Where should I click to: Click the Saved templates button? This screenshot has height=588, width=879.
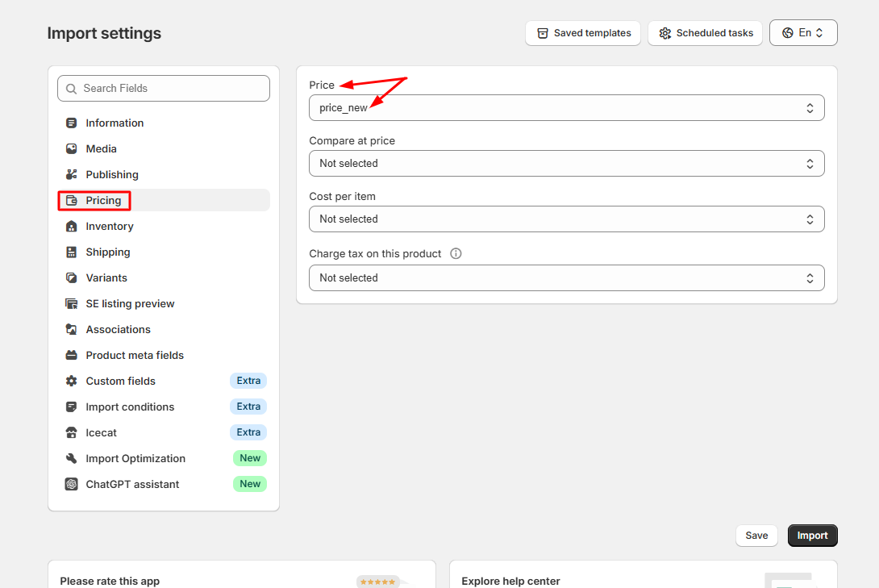[583, 33]
